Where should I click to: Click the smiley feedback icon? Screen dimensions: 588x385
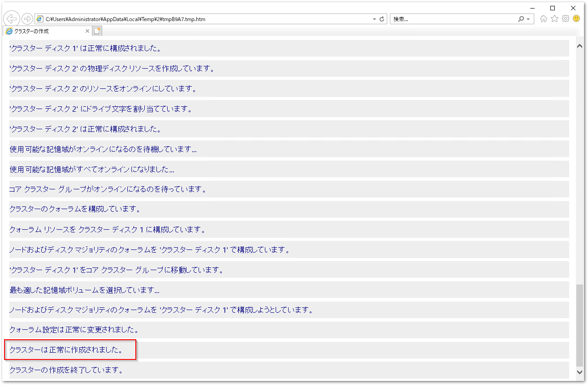point(577,18)
